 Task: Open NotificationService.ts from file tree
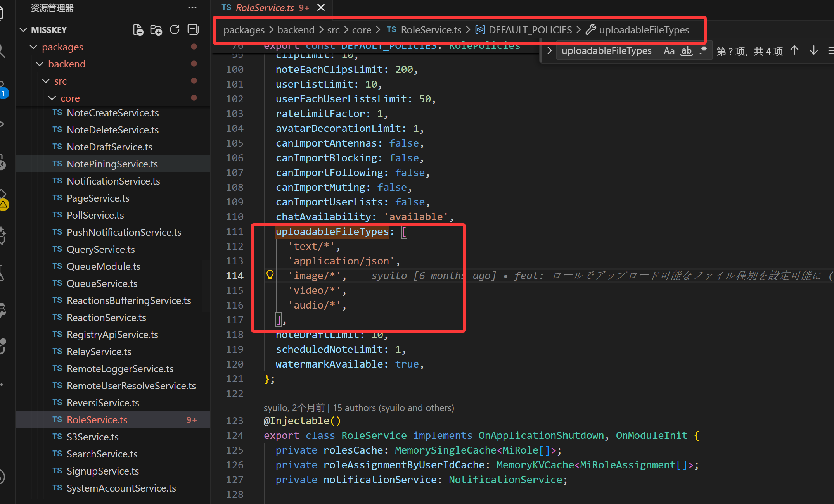[x=113, y=181]
